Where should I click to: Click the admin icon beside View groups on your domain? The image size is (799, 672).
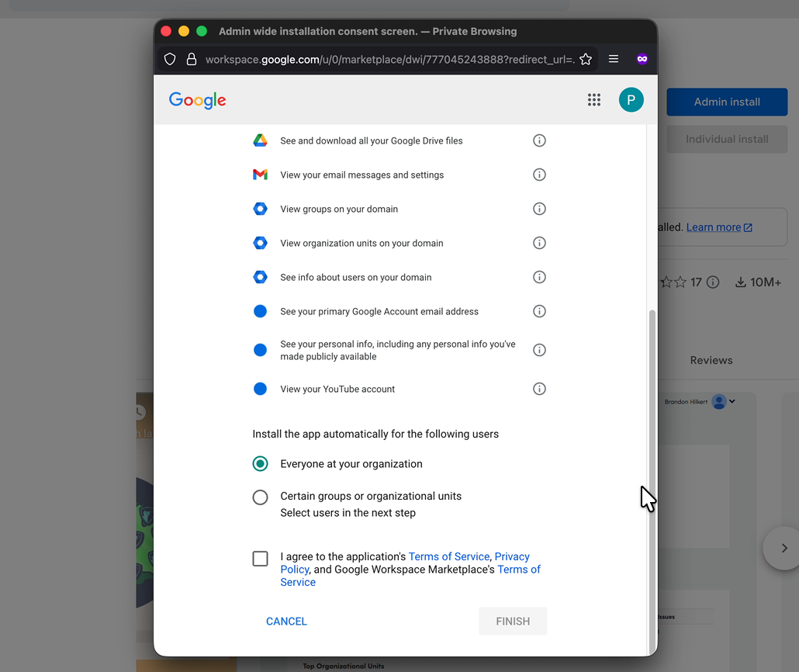(x=261, y=209)
